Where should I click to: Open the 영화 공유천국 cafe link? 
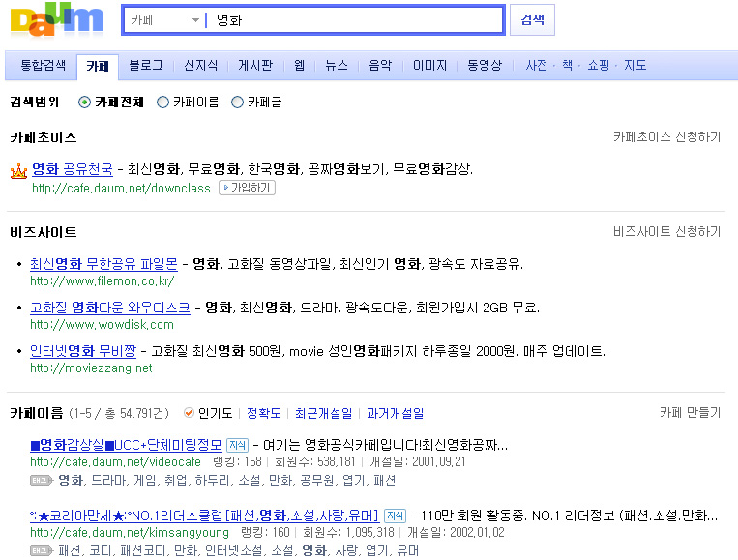click(x=73, y=169)
